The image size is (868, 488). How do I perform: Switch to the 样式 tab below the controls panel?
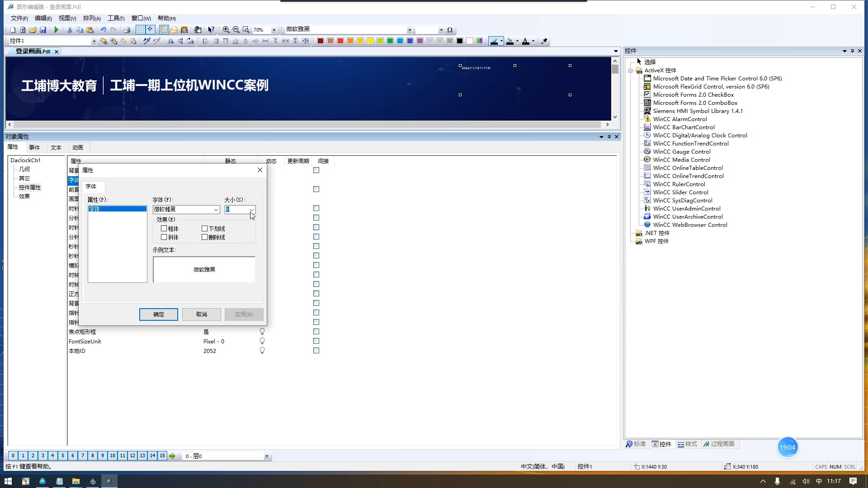click(x=688, y=444)
